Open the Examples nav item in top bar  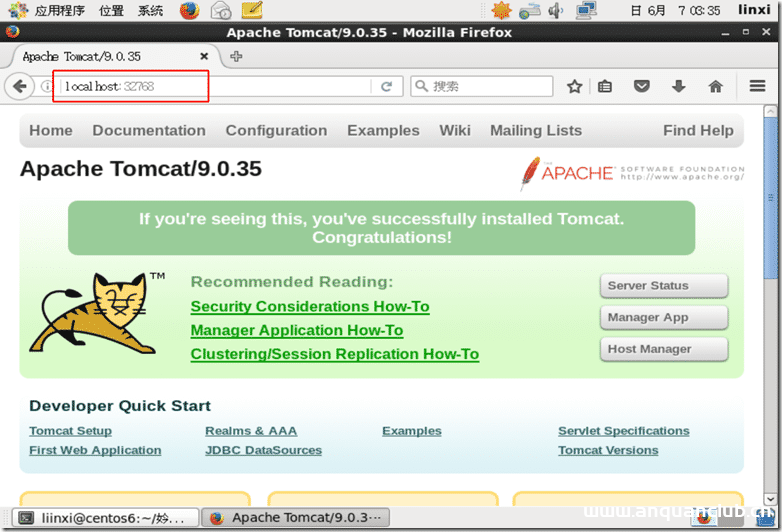[x=383, y=130]
